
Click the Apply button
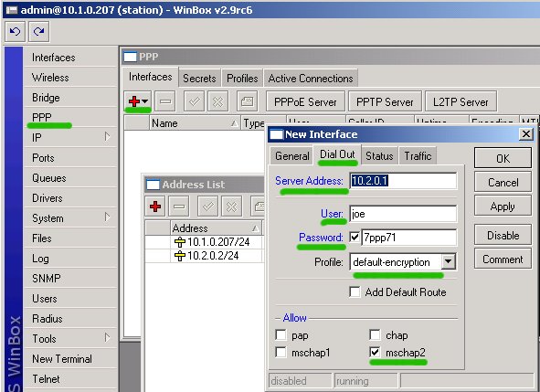(x=503, y=207)
